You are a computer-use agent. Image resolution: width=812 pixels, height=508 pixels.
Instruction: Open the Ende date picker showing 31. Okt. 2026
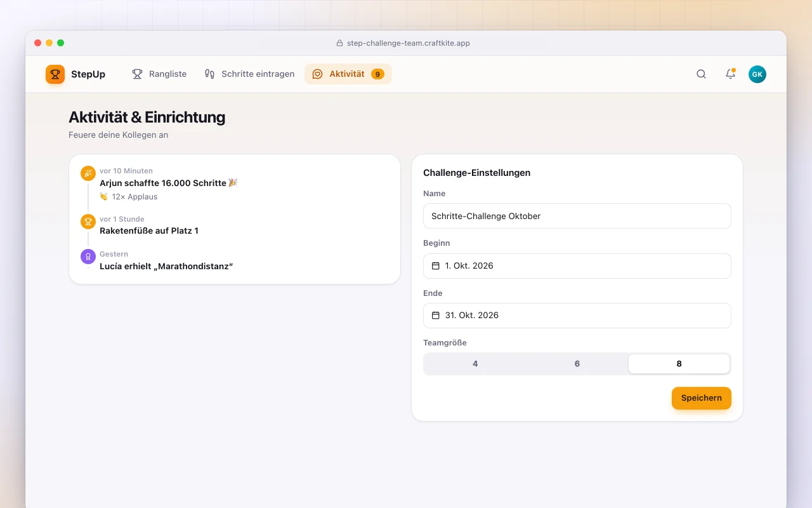click(x=577, y=316)
